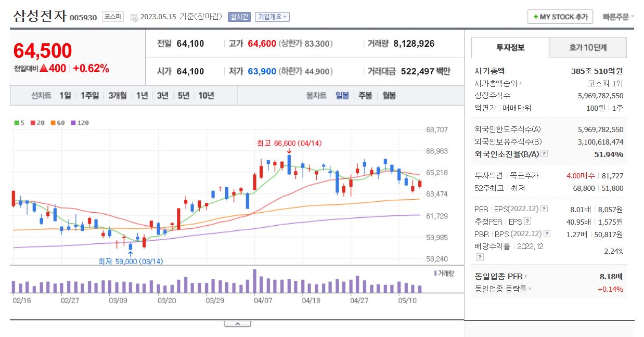Toggle the 20-day moving average legend
Screen dimensions: 644x337
tap(37, 123)
